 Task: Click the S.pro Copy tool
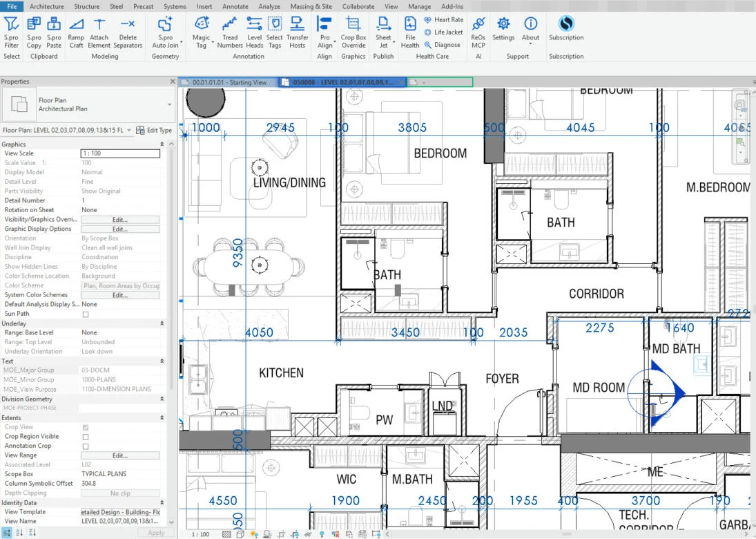[x=34, y=32]
